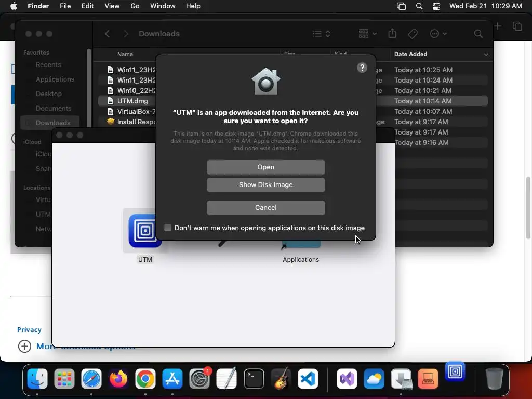Expand More download options plus icon
Screen dimensions: 532x399
click(x=24, y=347)
